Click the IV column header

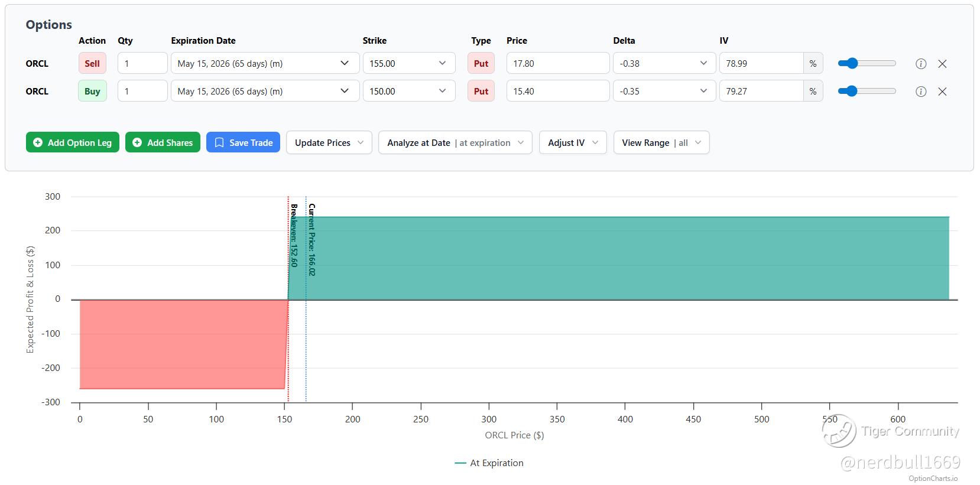click(x=724, y=41)
